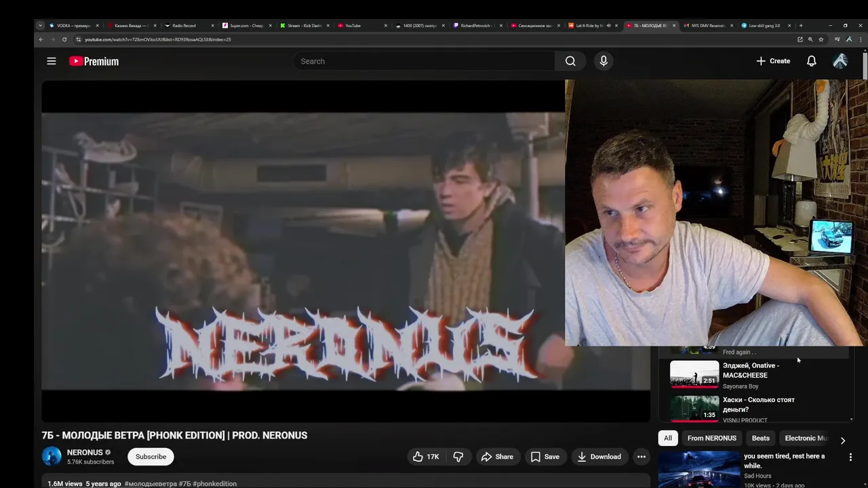
Task: Click the 'you seem tired, rest here a while.' title
Action: pyautogui.click(x=785, y=461)
